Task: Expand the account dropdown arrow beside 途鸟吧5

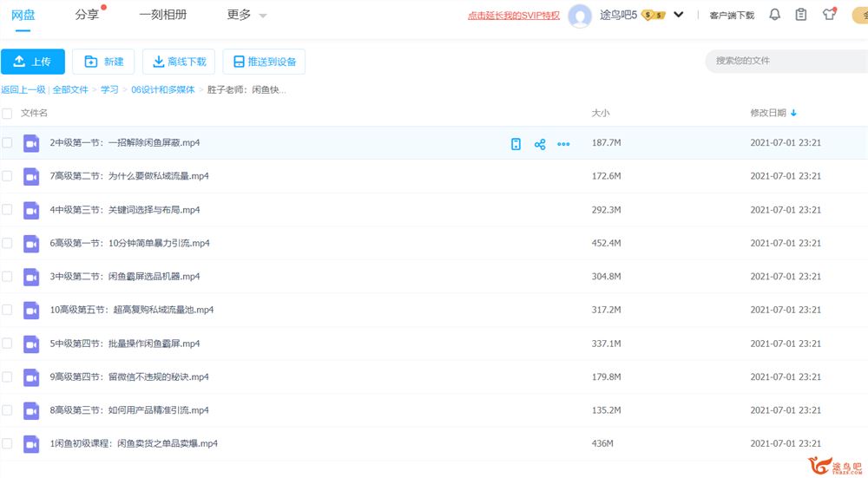Action: pos(678,15)
